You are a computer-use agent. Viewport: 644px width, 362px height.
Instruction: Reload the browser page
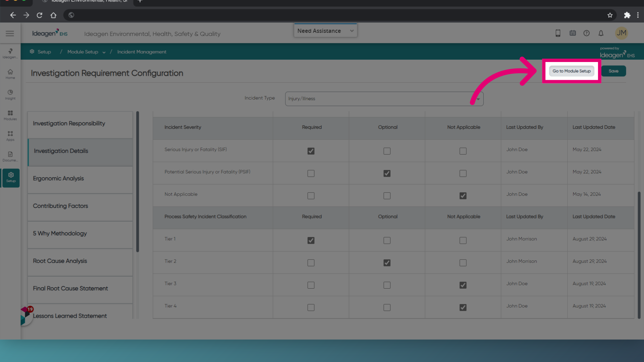(40, 15)
